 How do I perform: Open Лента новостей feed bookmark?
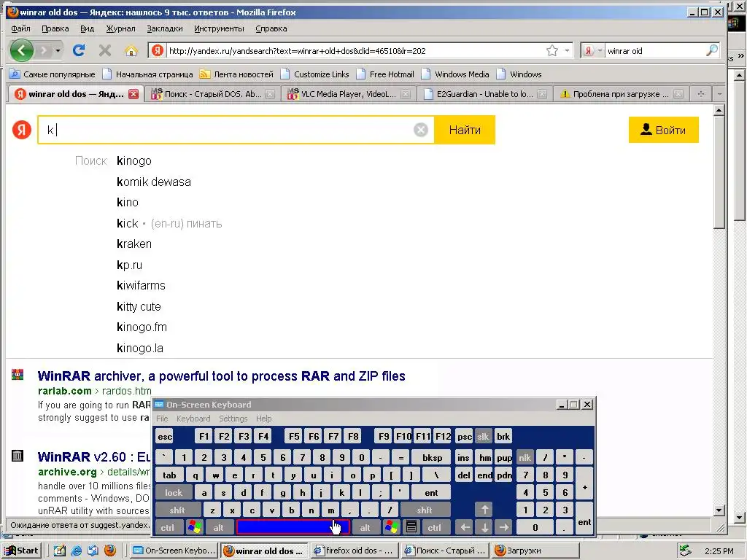(x=236, y=74)
